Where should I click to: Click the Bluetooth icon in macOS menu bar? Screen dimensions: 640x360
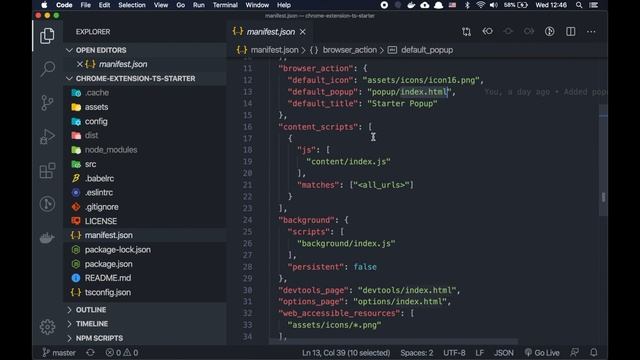click(467, 5)
